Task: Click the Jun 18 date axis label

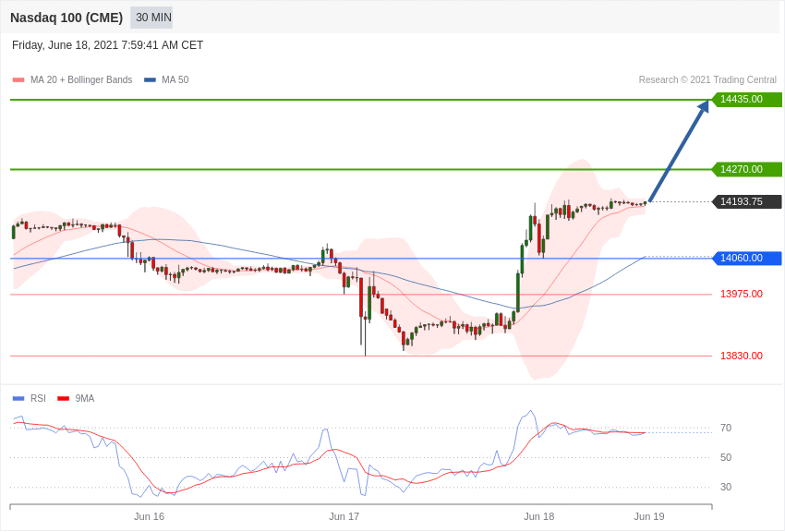Action: click(x=539, y=516)
